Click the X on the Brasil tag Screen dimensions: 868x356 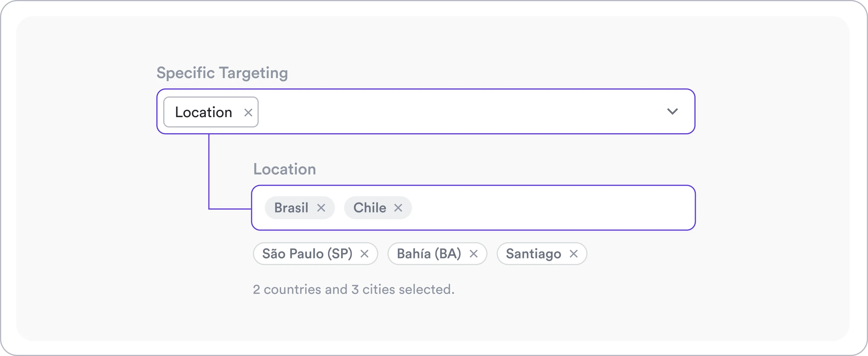click(x=322, y=208)
